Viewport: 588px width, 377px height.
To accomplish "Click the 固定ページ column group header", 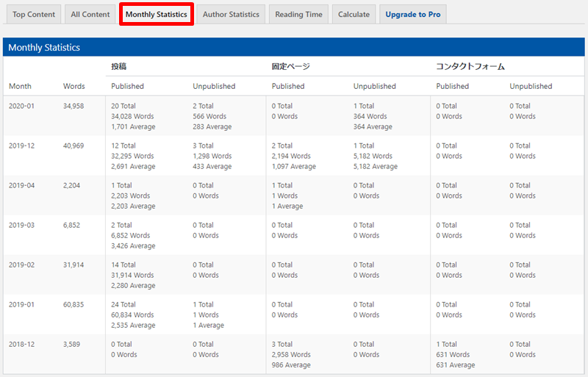I will pos(290,66).
